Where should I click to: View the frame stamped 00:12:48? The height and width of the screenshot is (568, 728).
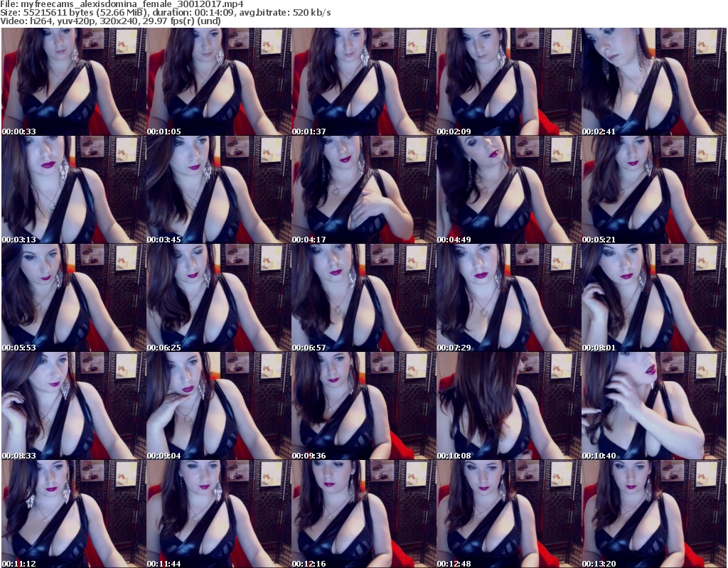tap(508, 514)
